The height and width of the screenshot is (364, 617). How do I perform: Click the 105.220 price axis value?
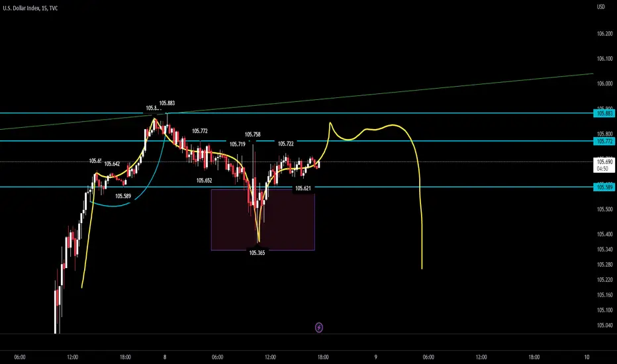pos(605,280)
